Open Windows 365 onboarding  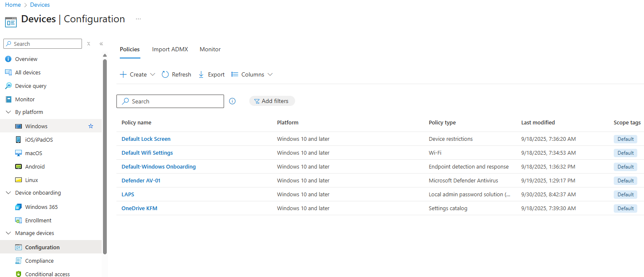point(41,207)
